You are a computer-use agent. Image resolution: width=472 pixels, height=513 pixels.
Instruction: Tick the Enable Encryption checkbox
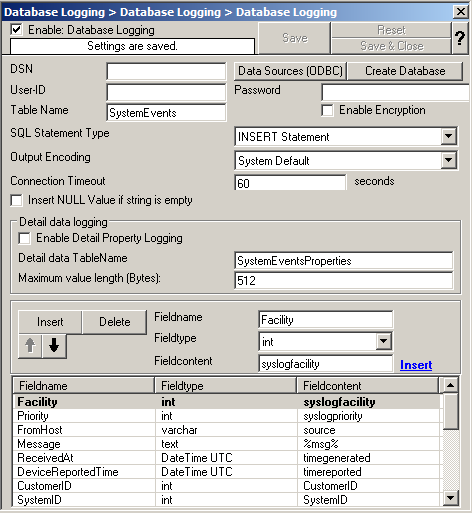327,110
